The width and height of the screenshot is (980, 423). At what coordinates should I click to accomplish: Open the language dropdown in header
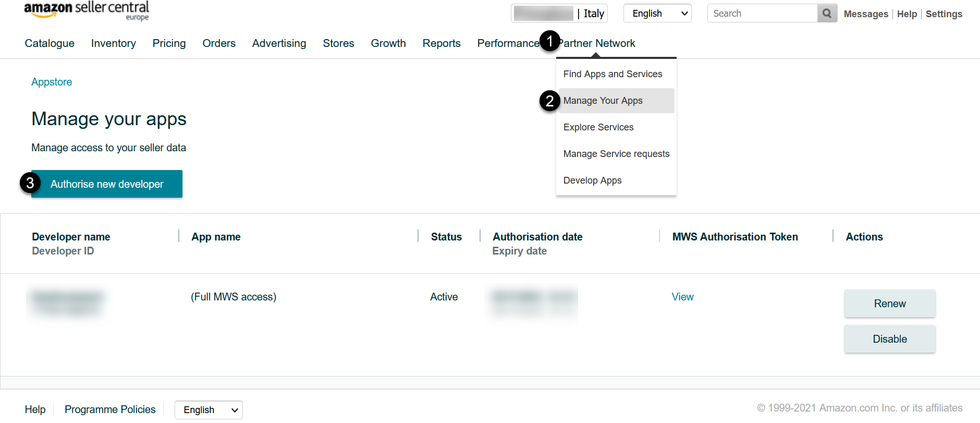(x=657, y=14)
